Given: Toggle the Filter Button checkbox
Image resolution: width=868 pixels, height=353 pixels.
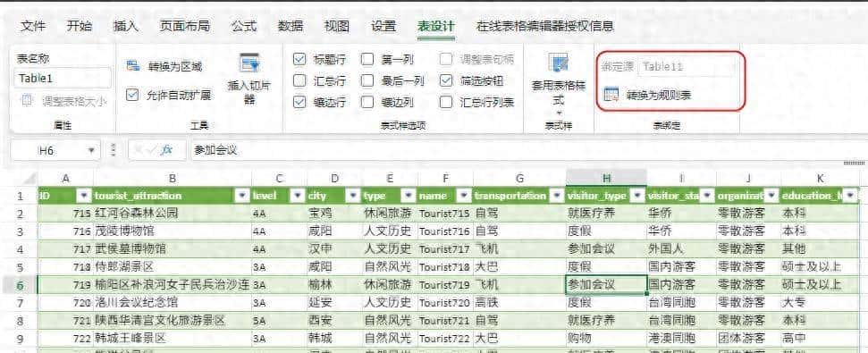Looking at the screenshot, I should (x=446, y=80).
